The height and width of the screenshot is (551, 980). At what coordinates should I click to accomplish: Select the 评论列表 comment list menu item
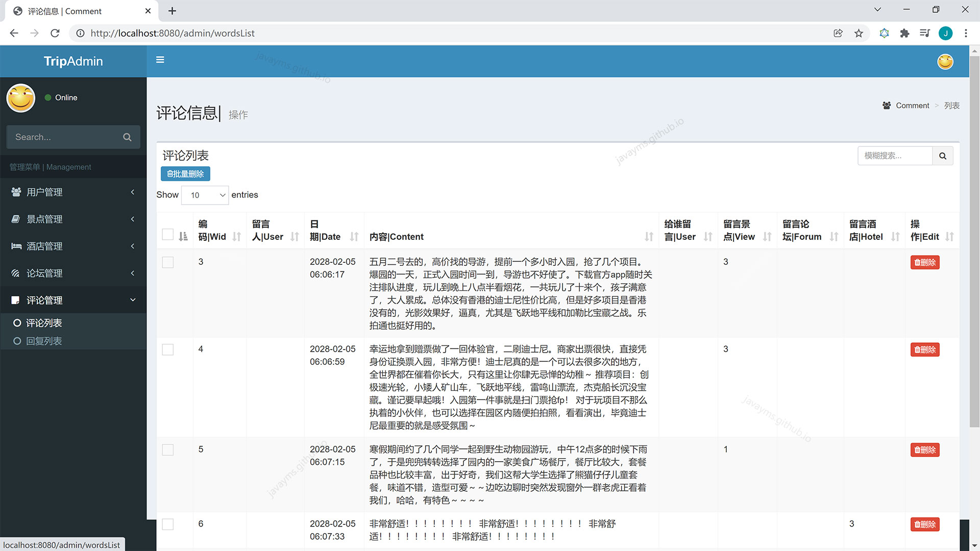(44, 322)
